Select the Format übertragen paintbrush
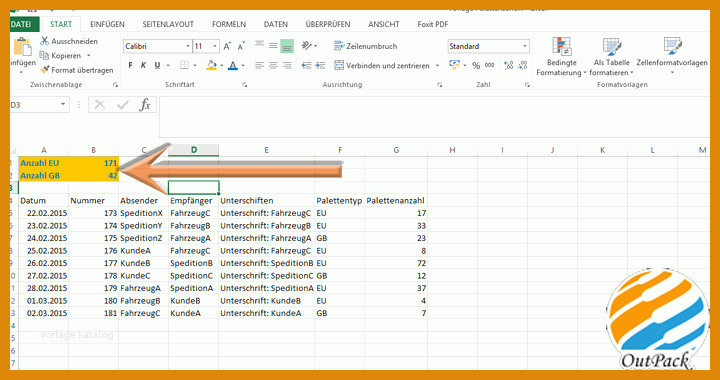The image size is (720, 380). pyautogui.click(x=45, y=70)
